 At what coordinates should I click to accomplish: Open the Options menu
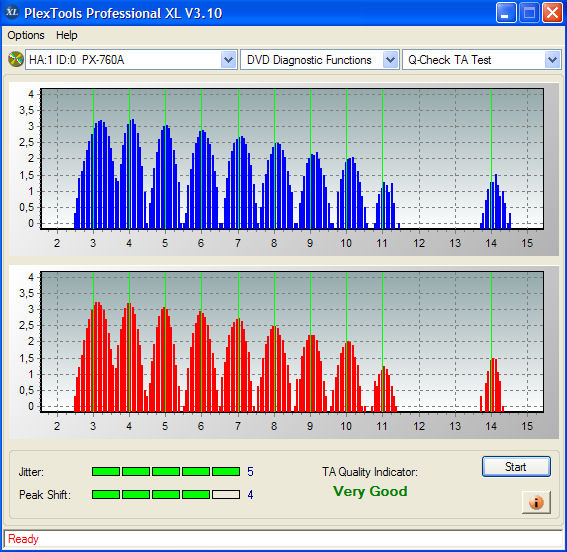click(x=26, y=35)
